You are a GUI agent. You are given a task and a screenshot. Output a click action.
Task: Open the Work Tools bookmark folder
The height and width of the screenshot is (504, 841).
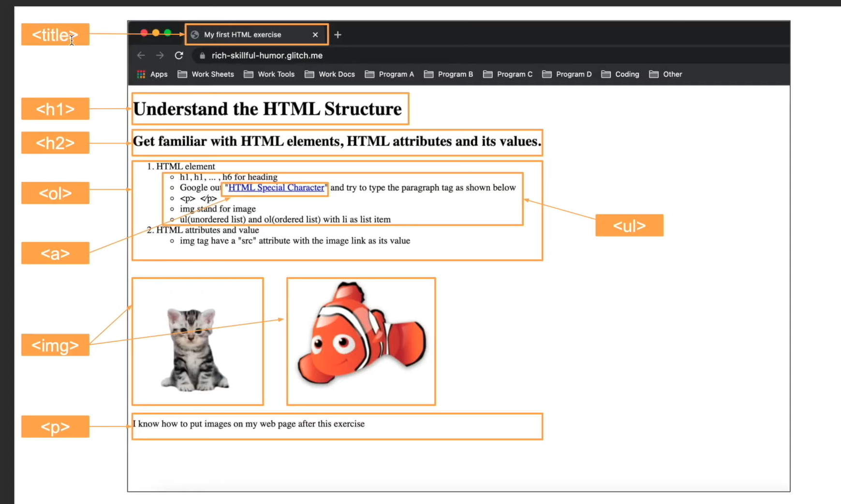(x=269, y=74)
